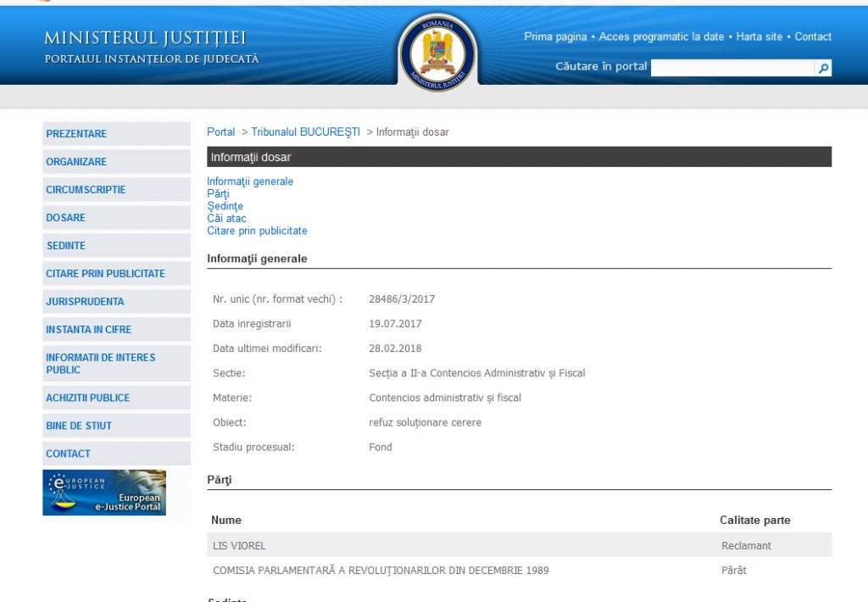
Task: Open ORGANIZARE sidebar menu item
Action: point(76,162)
